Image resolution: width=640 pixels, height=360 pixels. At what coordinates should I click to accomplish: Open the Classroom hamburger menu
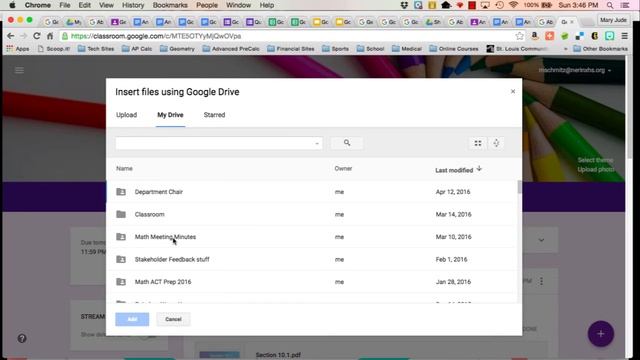pyautogui.click(x=19, y=70)
